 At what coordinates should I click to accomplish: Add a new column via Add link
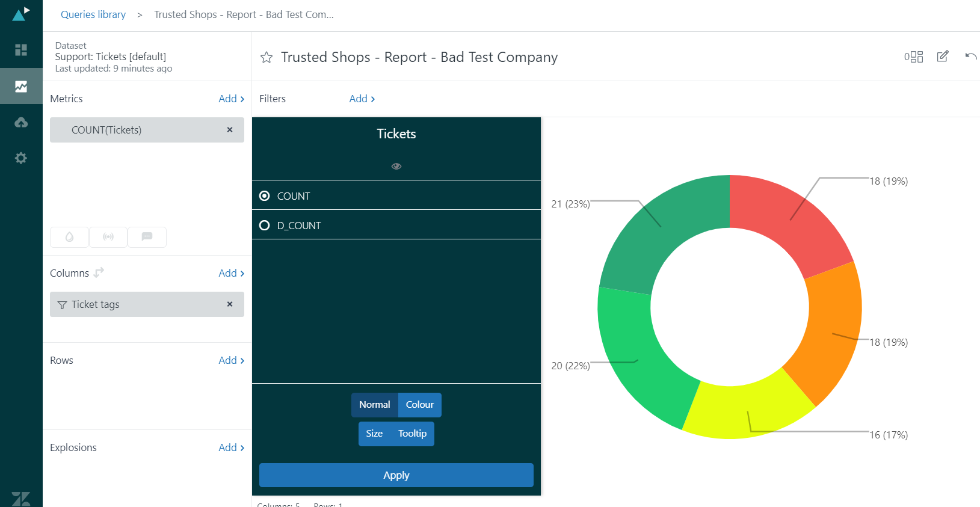coord(232,273)
